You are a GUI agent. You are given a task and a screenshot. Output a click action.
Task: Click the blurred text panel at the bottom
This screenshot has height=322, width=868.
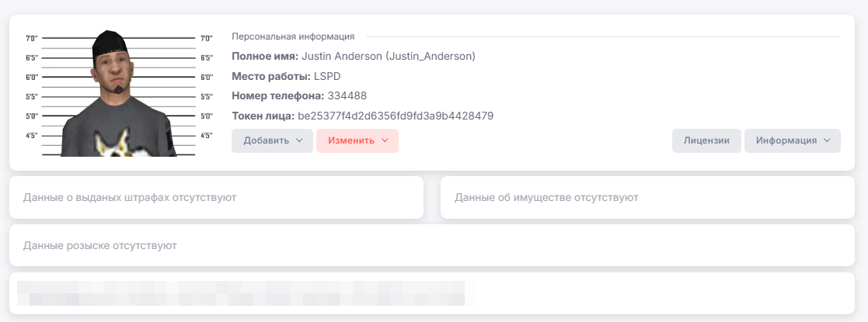pyautogui.click(x=432, y=293)
